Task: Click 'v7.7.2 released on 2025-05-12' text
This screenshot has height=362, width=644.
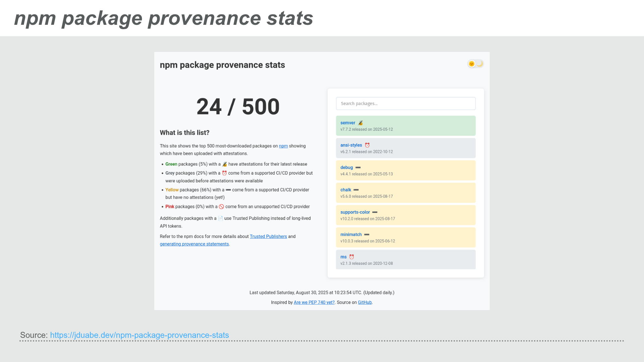Action: click(x=366, y=129)
